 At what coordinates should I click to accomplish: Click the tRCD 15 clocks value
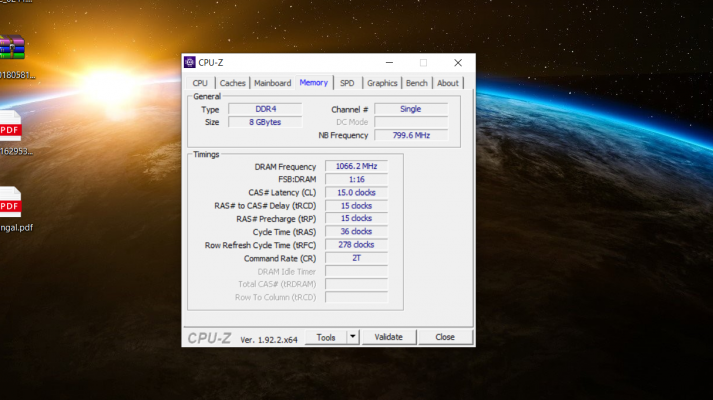[356, 206]
